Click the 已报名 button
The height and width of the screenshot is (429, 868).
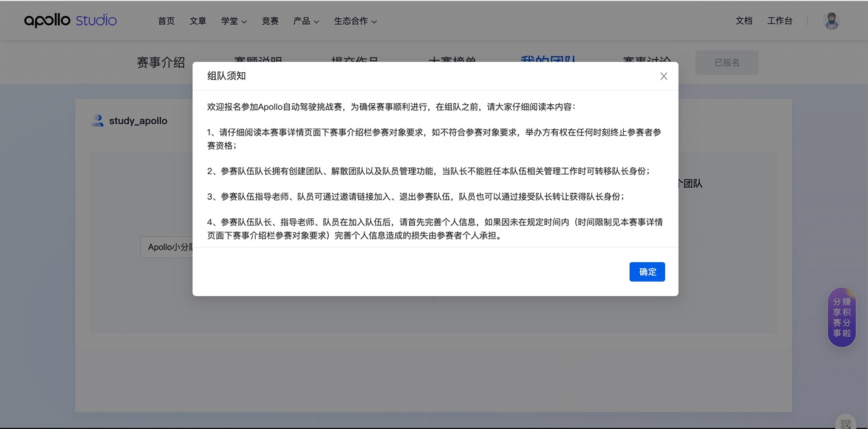click(x=726, y=62)
